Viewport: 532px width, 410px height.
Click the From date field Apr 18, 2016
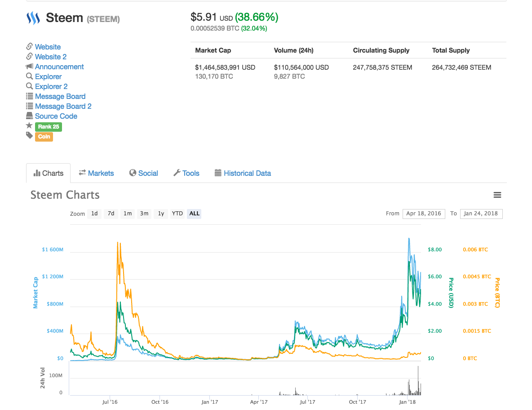click(x=424, y=214)
